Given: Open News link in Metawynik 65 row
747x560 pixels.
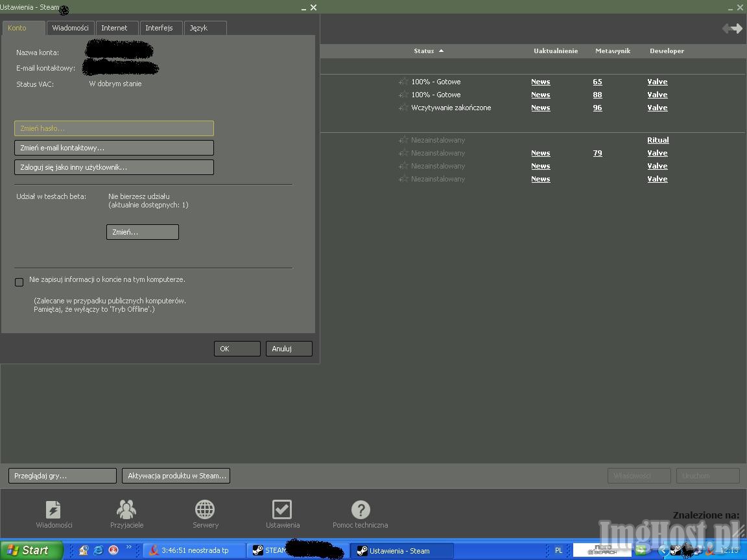Looking at the screenshot, I should click(541, 82).
